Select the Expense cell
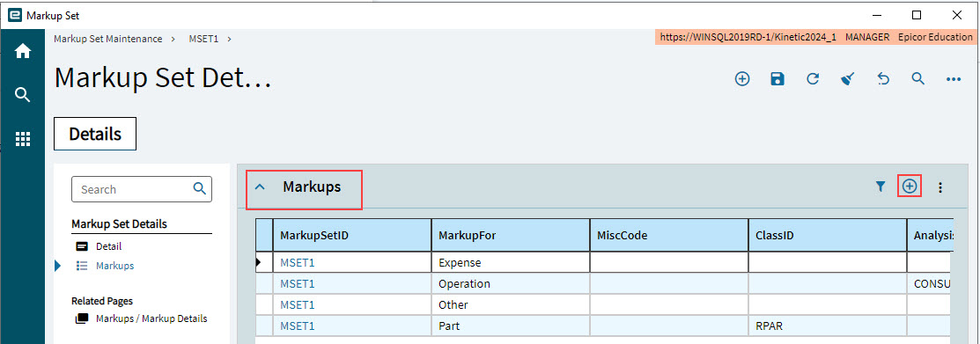The image size is (980, 344). (511, 263)
